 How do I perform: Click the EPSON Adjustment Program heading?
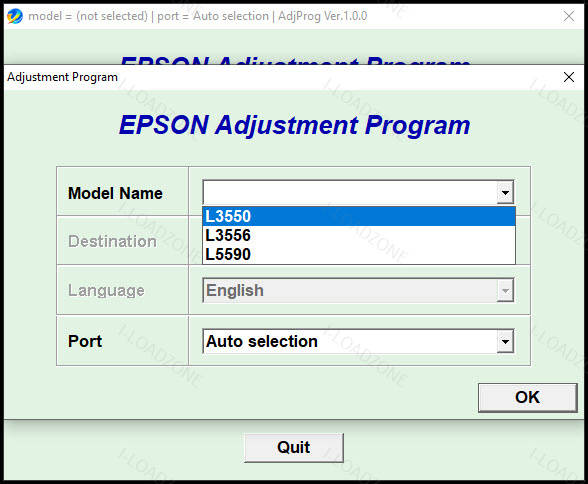tap(294, 125)
